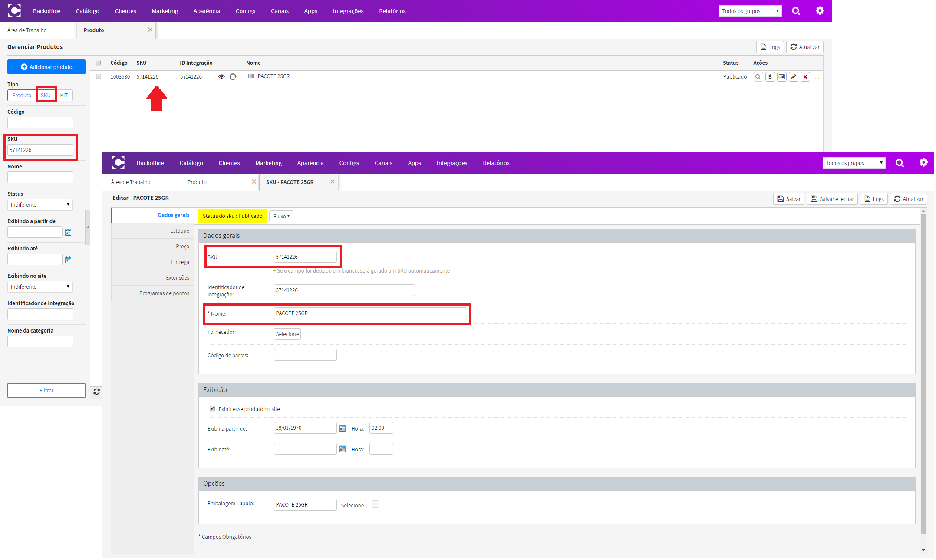Viewport: 936px width, 560px height.
Task: Open the Embalagem Lúpulo Selecione picker
Action: point(353,505)
